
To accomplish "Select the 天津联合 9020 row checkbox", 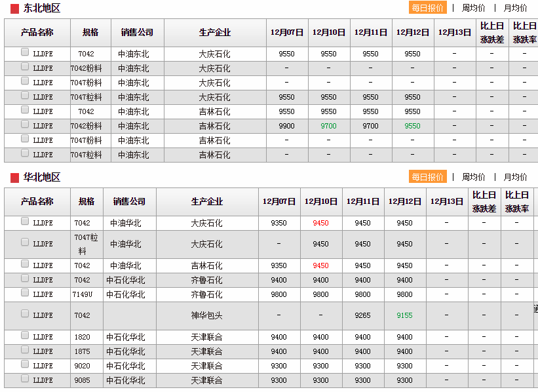I will click(x=25, y=364).
